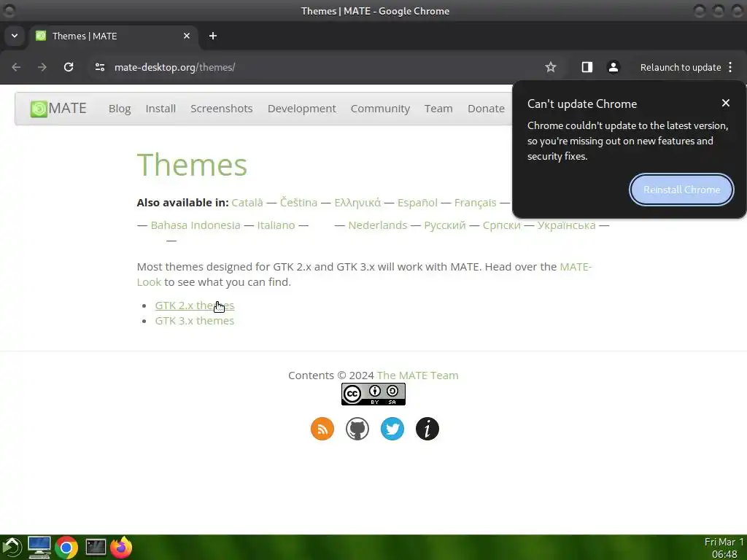
Task: Switch to Čeština translation
Action: pyautogui.click(x=298, y=203)
